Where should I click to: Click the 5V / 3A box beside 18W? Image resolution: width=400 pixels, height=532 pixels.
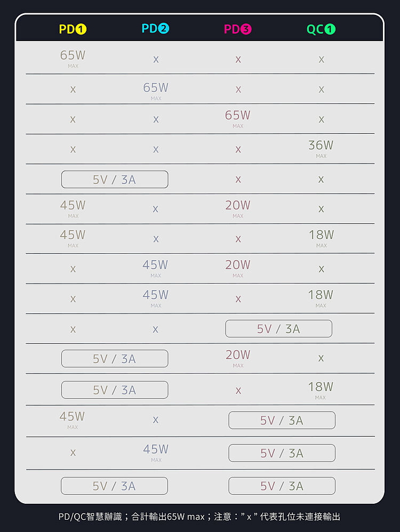pos(115,390)
